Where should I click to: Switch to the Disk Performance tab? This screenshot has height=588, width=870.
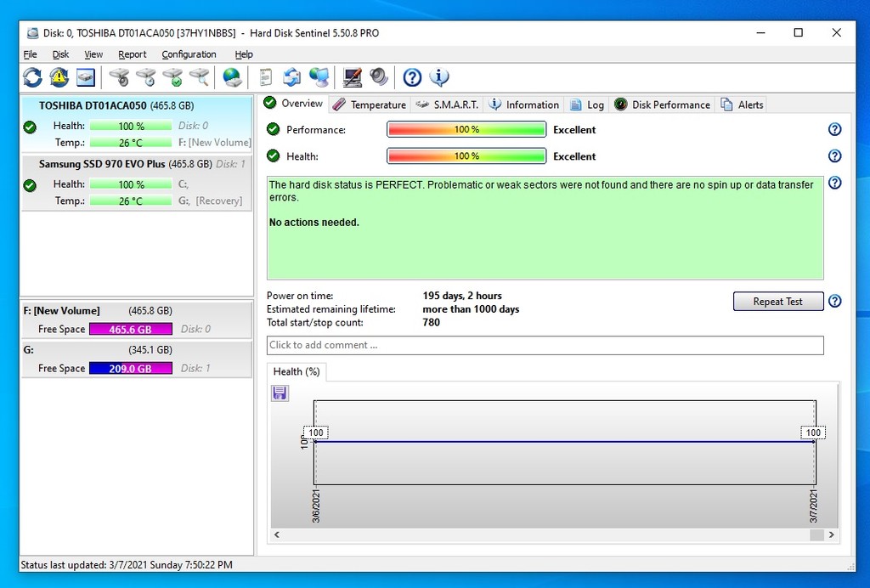[x=663, y=105]
